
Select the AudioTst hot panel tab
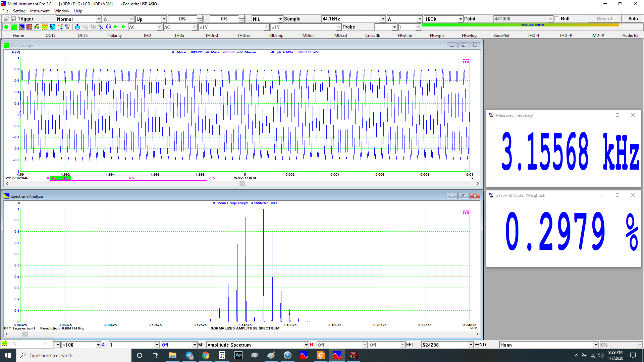(630, 36)
